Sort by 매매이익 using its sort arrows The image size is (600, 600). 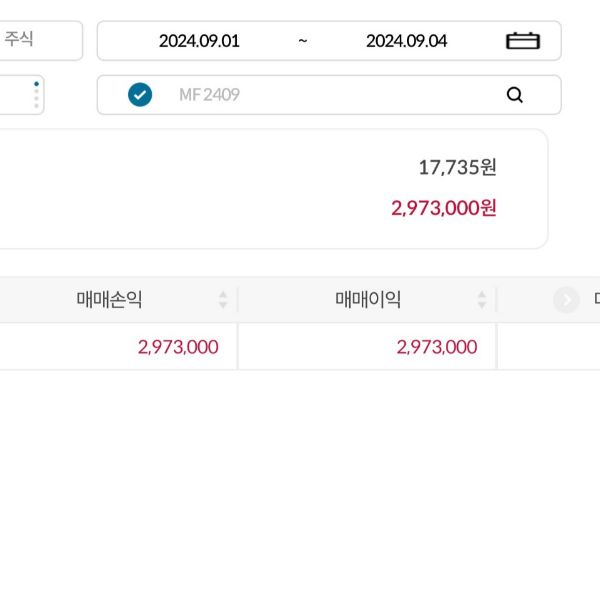coord(482,299)
